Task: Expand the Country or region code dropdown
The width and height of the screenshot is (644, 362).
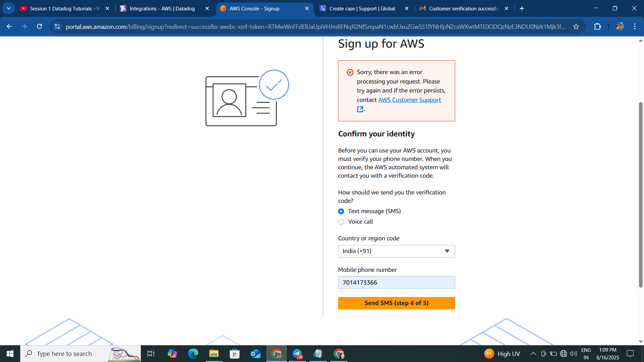Action: (x=396, y=251)
